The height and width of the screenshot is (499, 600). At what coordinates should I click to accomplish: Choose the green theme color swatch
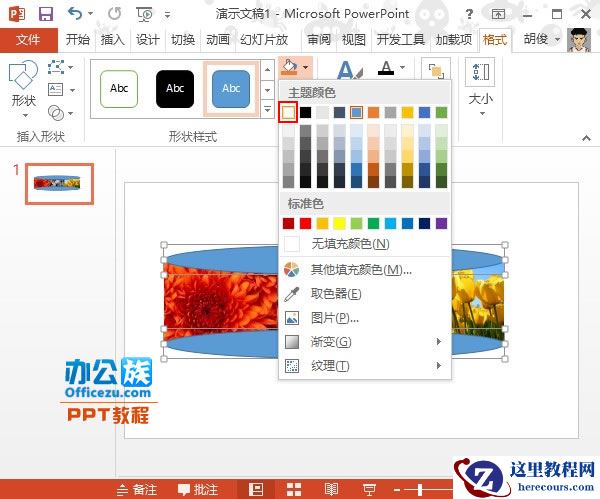point(441,113)
